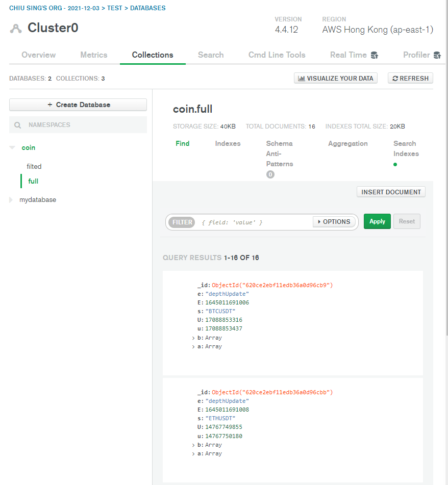Select the Find sub-tab
Screen dimensions: 448x485
point(183,143)
